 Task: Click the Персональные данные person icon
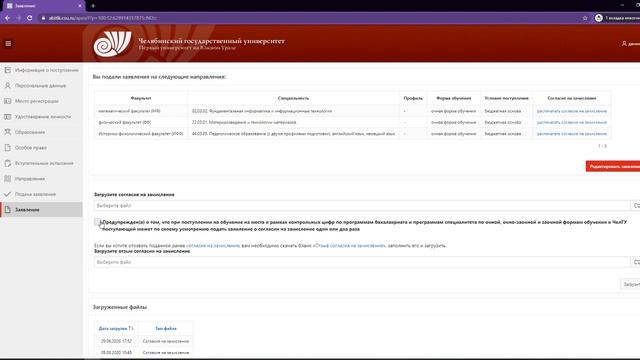[x=8, y=86]
